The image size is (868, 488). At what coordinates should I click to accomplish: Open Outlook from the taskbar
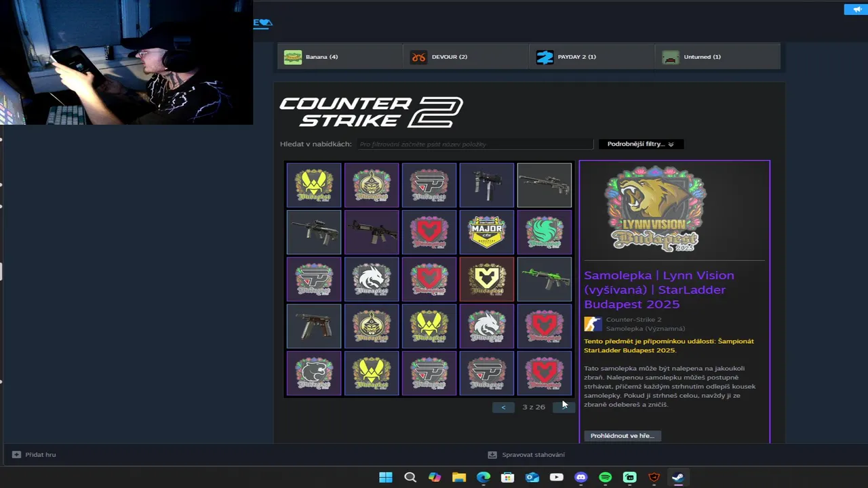(532, 477)
